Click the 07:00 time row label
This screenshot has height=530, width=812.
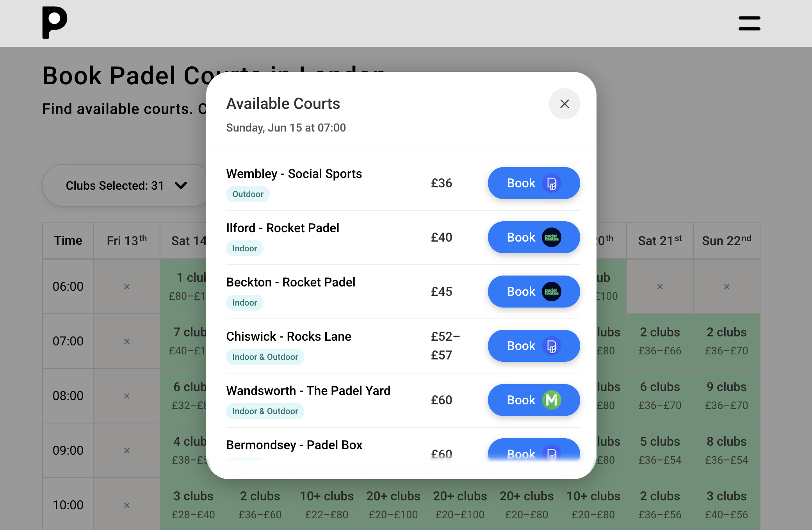[68, 341]
